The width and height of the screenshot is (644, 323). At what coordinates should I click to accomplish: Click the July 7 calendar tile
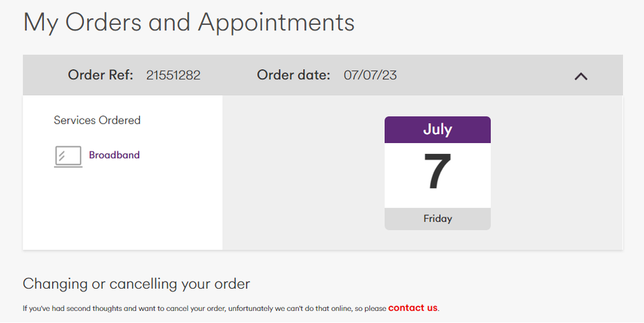pyautogui.click(x=438, y=173)
